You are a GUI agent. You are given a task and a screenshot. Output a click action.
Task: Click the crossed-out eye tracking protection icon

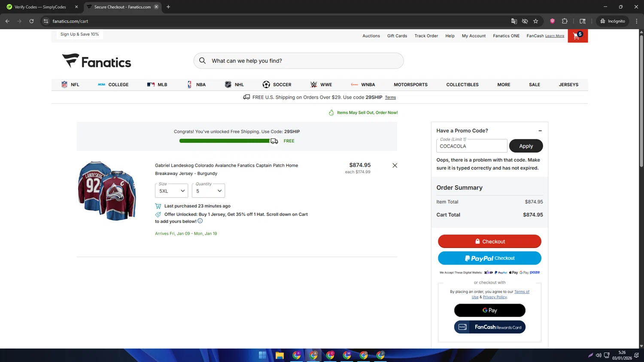click(x=525, y=21)
